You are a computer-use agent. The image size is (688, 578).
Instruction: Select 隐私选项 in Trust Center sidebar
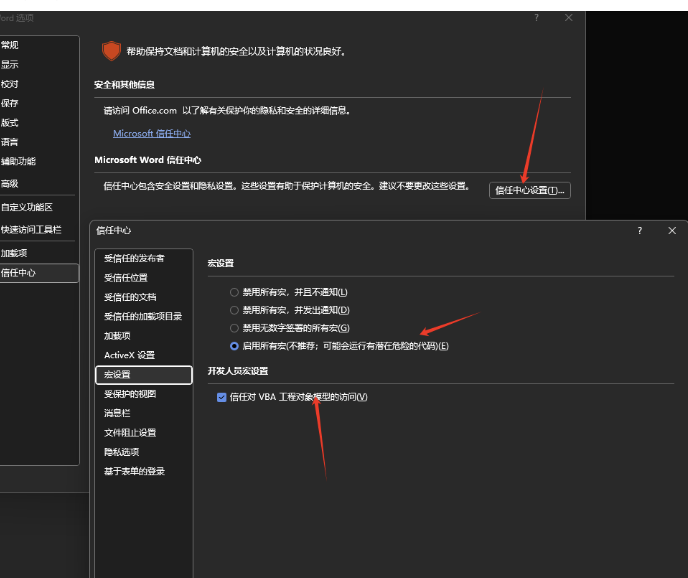point(121,452)
